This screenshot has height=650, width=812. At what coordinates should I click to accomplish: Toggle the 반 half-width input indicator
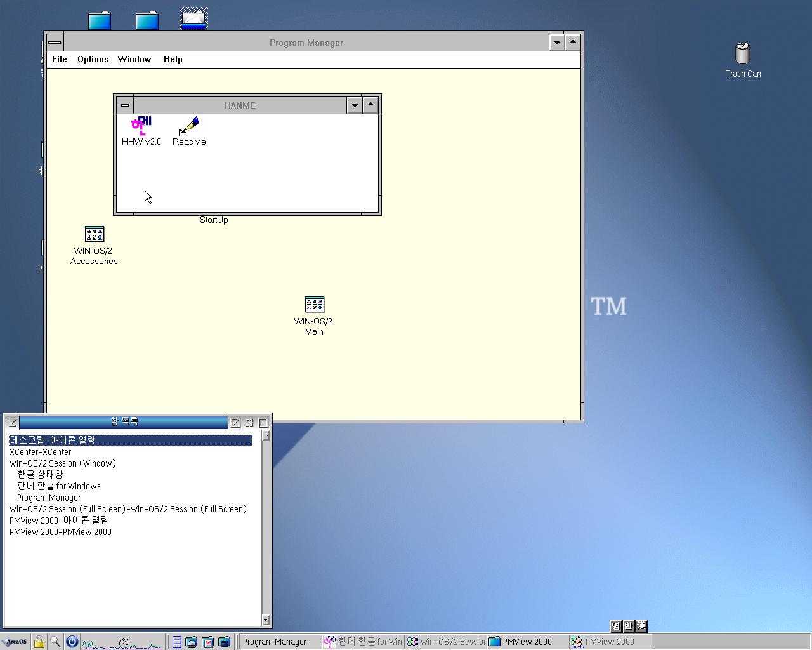(x=628, y=626)
